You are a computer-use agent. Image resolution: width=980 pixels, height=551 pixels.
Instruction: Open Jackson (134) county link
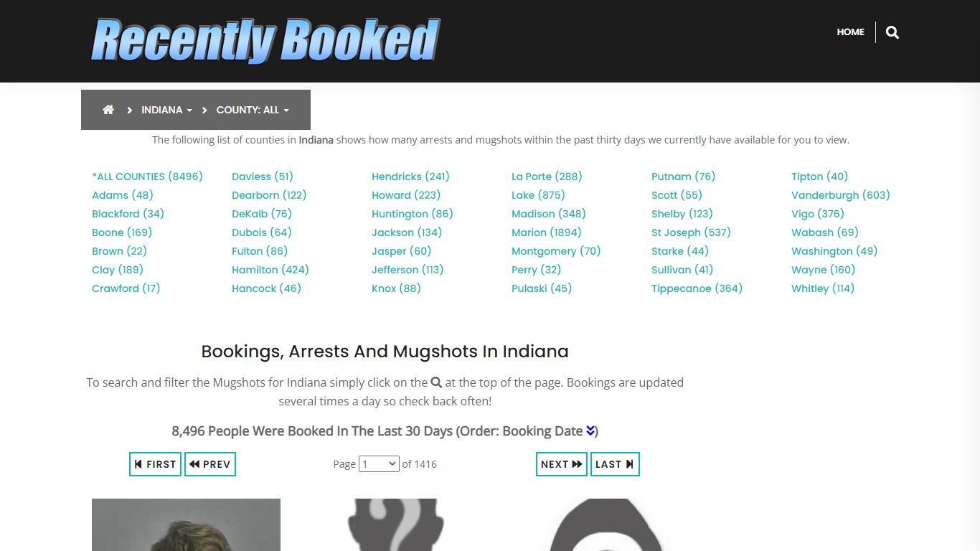click(x=407, y=232)
